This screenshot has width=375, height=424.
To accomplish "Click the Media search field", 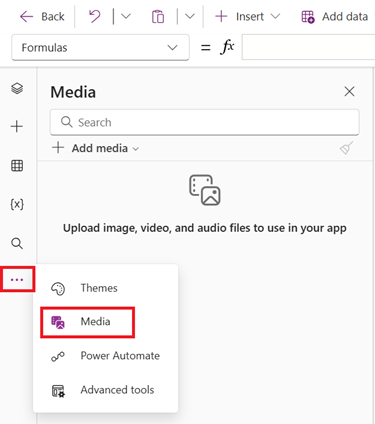I will (x=205, y=122).
